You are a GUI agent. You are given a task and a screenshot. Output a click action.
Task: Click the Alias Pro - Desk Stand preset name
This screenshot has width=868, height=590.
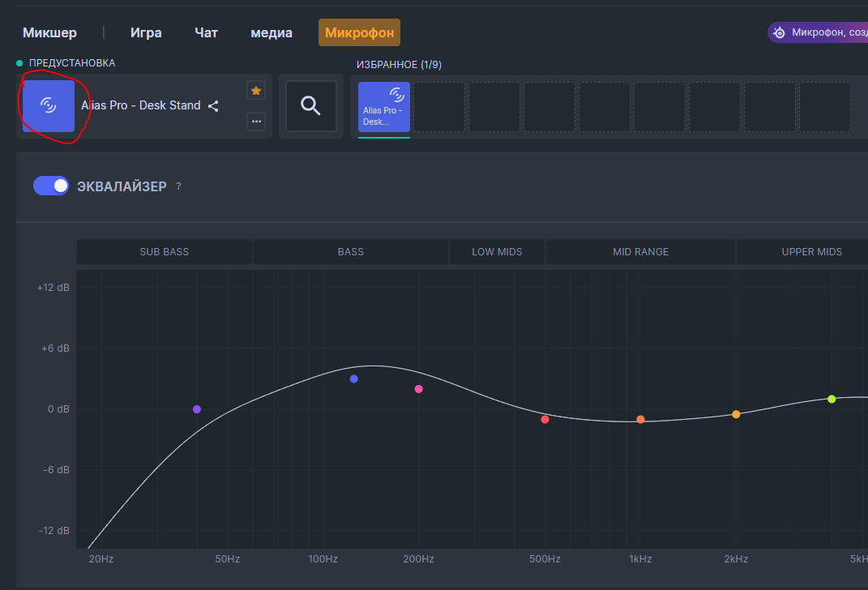pos(140,105)
